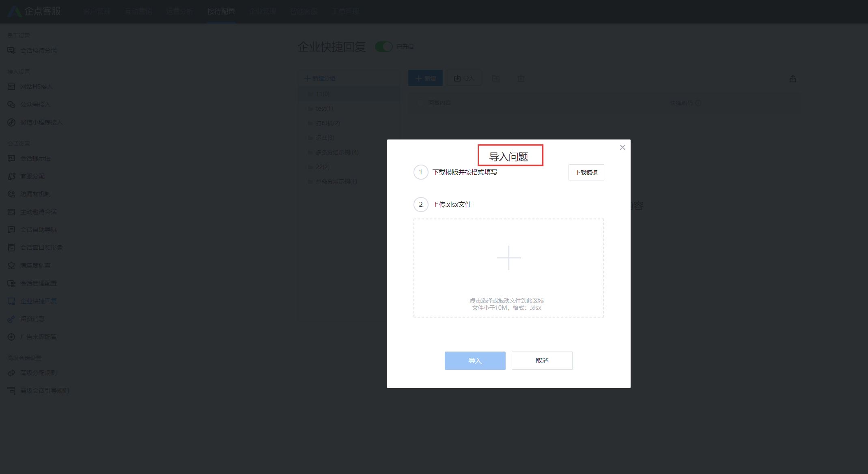Click the 文件小于10M，格式：.xlsx text
The height and width of the screenshot is (474, 868).
coord(506,308)
